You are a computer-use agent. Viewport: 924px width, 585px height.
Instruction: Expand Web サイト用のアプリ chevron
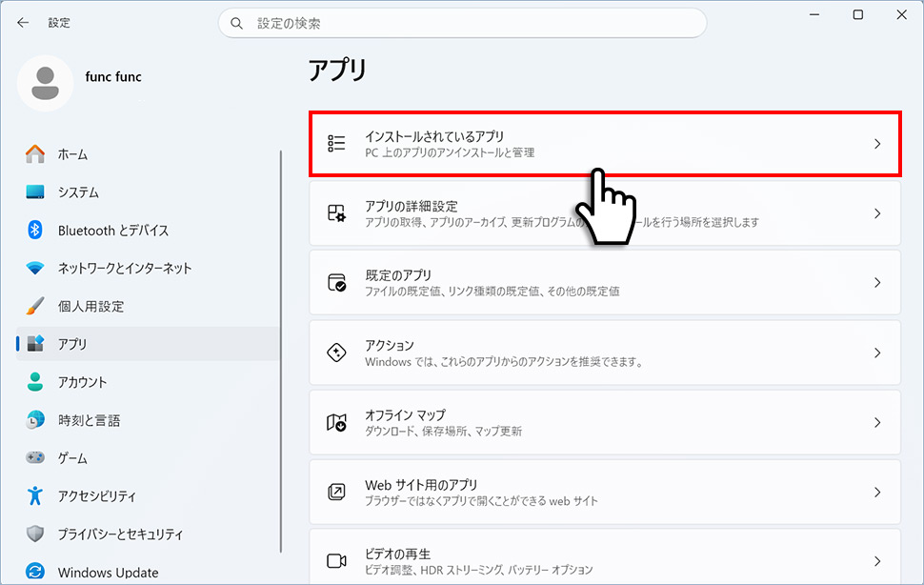877,492
